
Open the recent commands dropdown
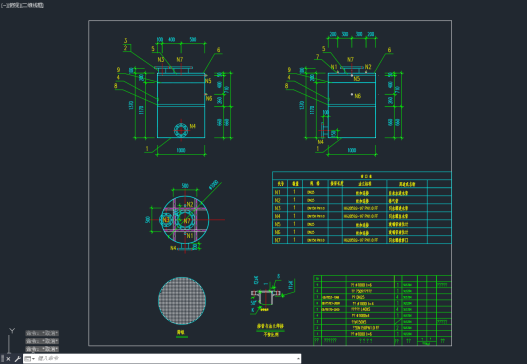pyautogui.click(x=30, y=359)
